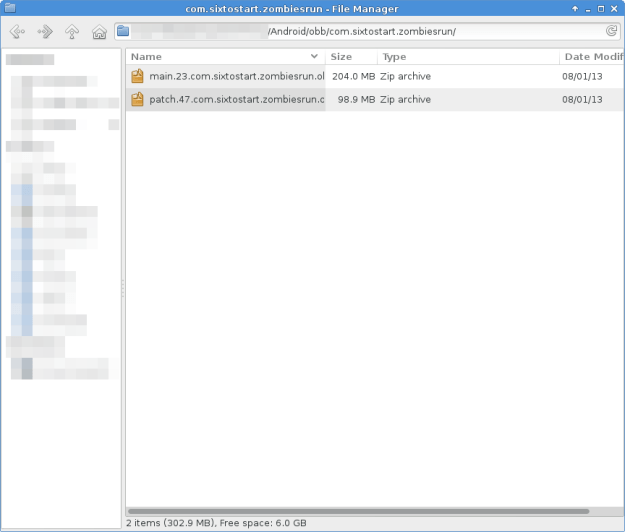Close the File Manager window

coord(614,8)
